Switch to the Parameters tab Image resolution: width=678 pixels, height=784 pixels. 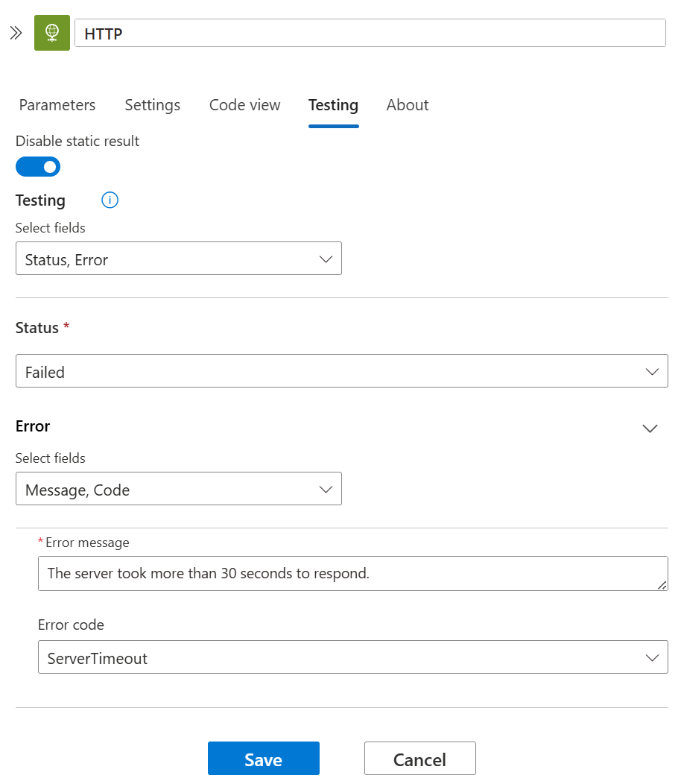tap(57, 105)
